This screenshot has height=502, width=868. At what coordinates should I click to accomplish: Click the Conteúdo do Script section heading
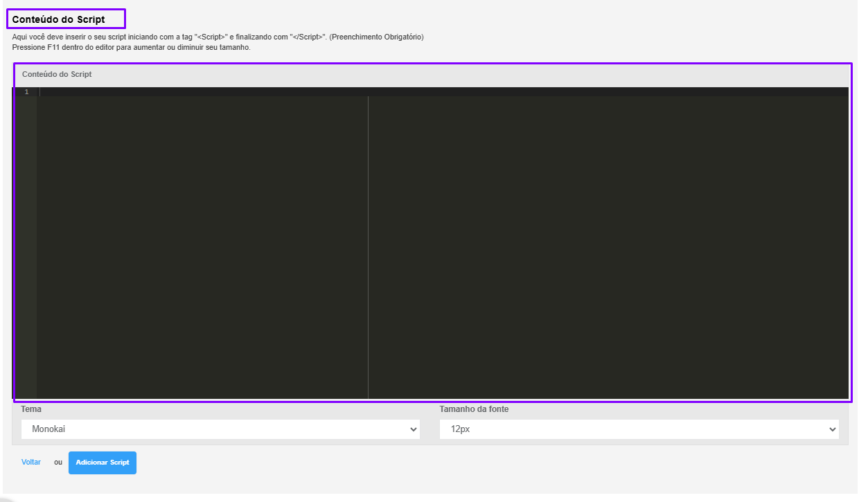(59, 19)
